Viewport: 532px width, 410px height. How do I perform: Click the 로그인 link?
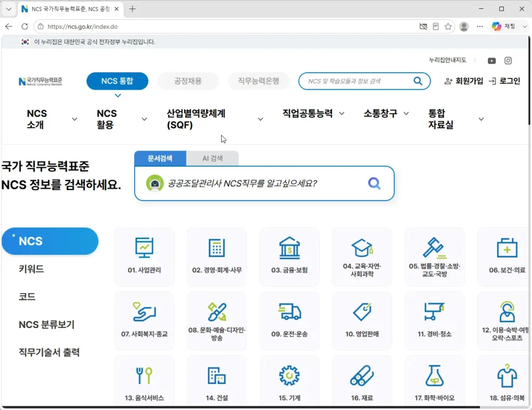(x=504, y=81)
